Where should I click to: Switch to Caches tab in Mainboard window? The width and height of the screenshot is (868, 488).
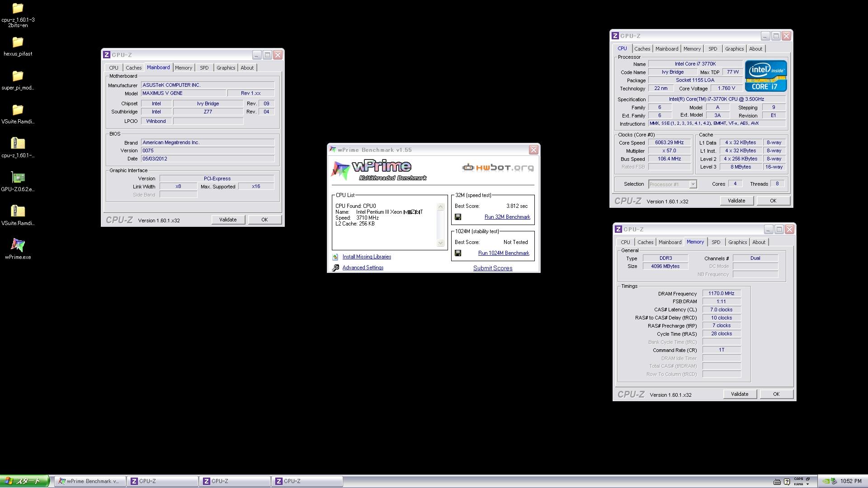133,68
